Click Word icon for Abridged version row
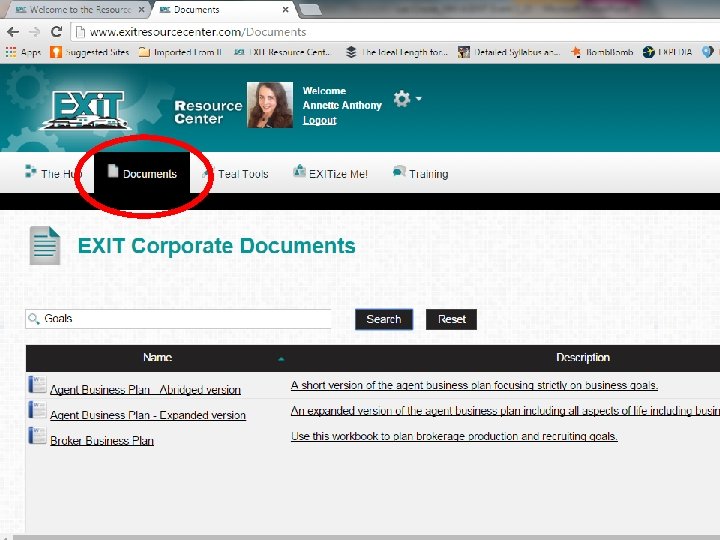The width and height of the screenshot is (720, 540). (x=37, y=384)
